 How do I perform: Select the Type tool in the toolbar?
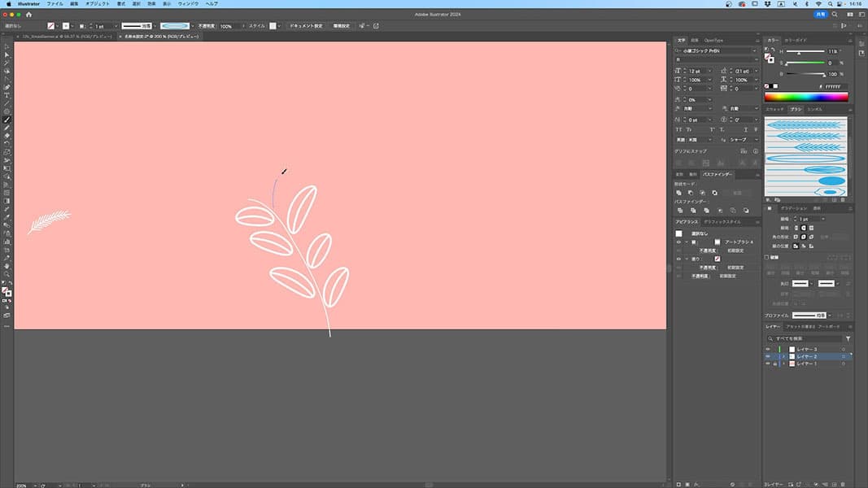[7, 95]
